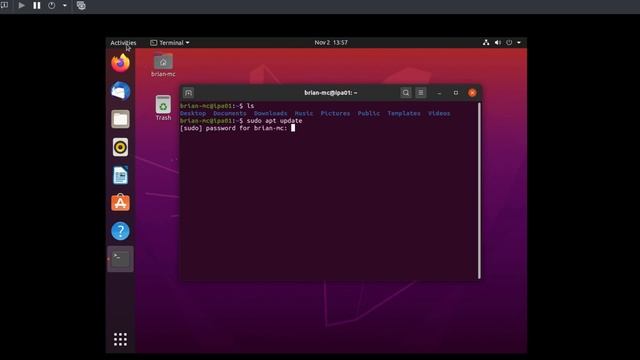Click the 'Documents' folder name in ls output
The width and height of the screenshot is (640, 360).
click(230, 113)
